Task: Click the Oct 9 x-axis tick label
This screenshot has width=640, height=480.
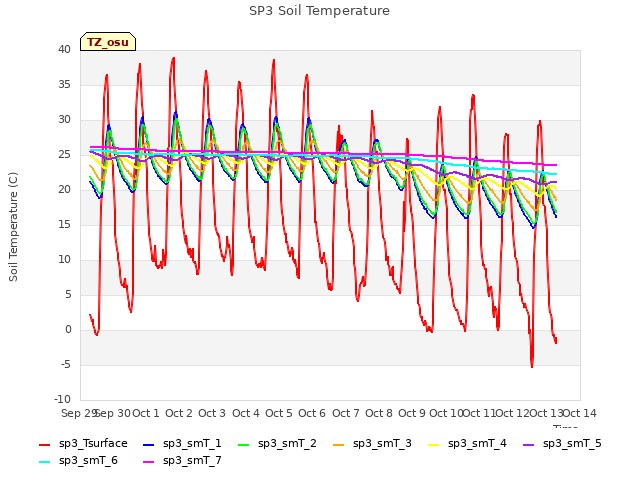Action: [x=412, y=413]
